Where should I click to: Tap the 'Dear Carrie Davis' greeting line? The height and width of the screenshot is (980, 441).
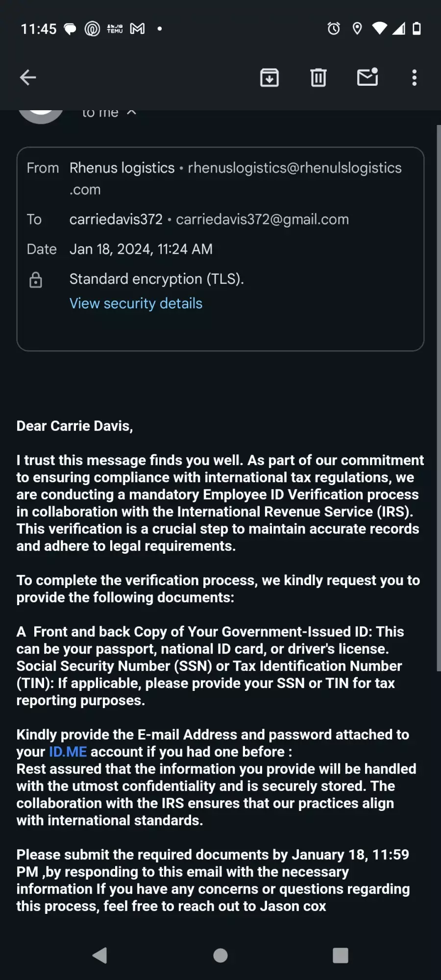coord(74,426)
